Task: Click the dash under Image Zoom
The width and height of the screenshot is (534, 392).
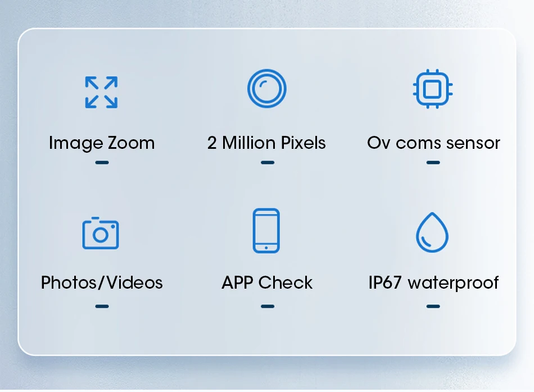Action: (102, 163)
